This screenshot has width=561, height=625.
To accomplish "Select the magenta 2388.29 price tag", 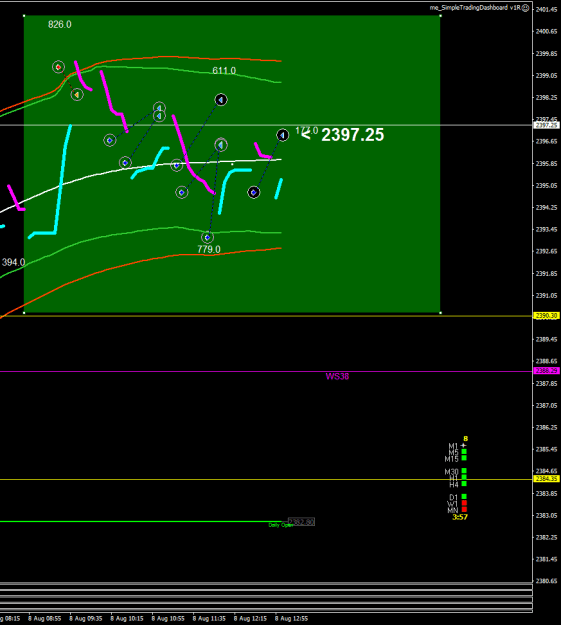I will 546,371.
